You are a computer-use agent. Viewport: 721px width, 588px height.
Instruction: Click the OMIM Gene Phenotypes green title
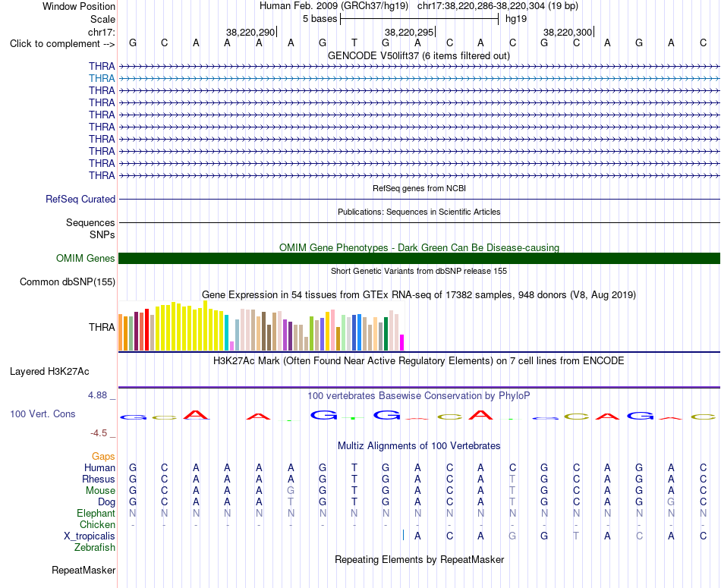tap(419, 248)
